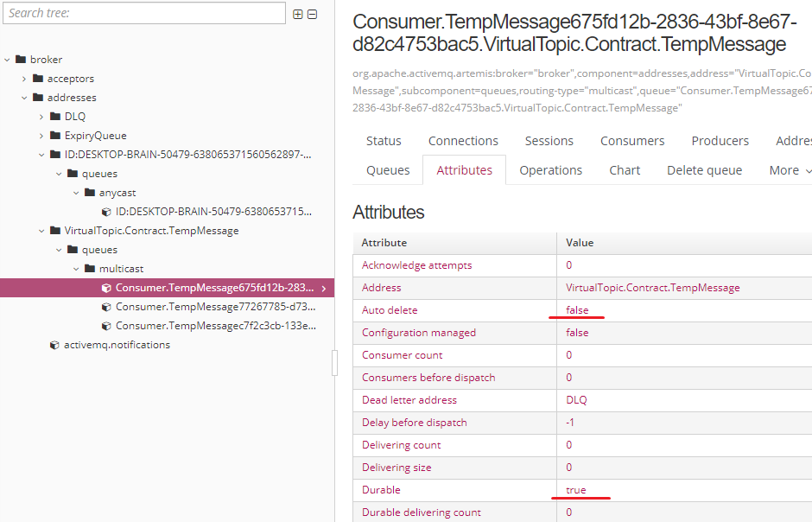
Task: Click the anycast folder icon under queues
Action: tap(90, 192)
